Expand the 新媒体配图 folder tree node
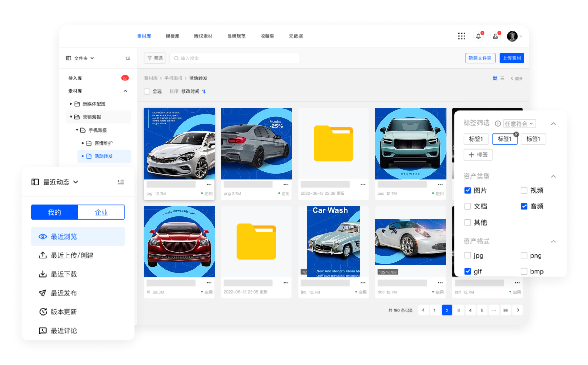This screenshot has height=365, width=588. point(71,104)
